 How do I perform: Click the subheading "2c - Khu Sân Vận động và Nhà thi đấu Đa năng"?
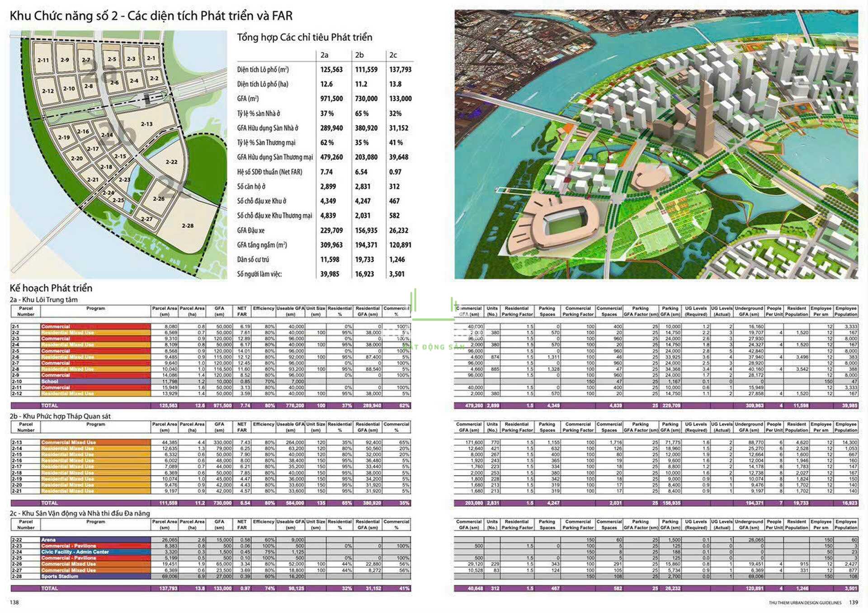(x=80, y=514)
